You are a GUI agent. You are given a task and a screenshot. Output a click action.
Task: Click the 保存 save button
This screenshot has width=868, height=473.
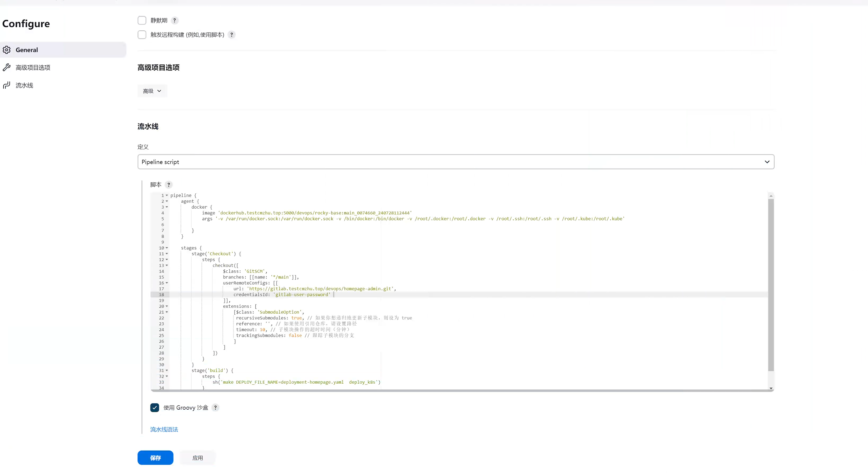click(x=155, y=458)
